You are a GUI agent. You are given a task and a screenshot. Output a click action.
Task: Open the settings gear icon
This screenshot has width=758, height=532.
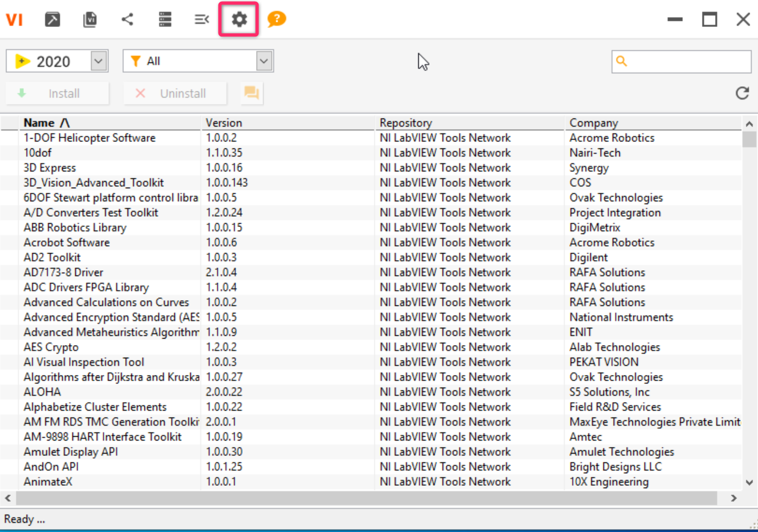point(239,19)
